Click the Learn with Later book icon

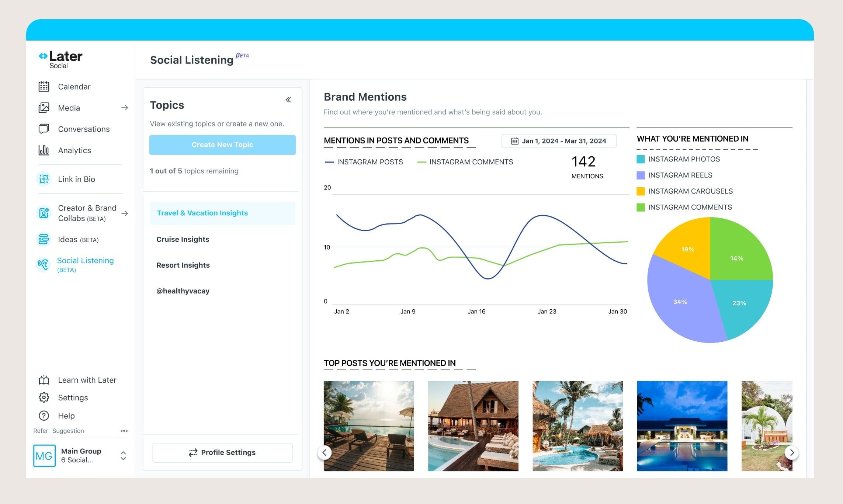coord(44,380)
